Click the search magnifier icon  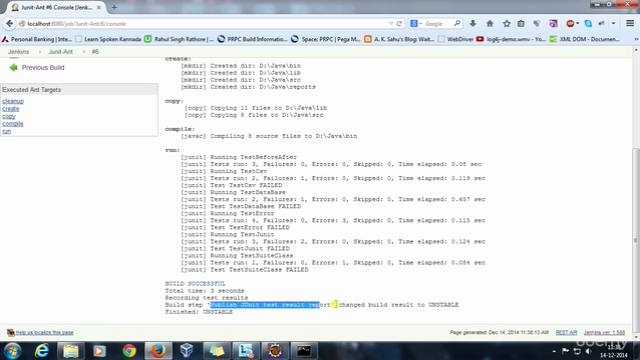pos(457,24)
